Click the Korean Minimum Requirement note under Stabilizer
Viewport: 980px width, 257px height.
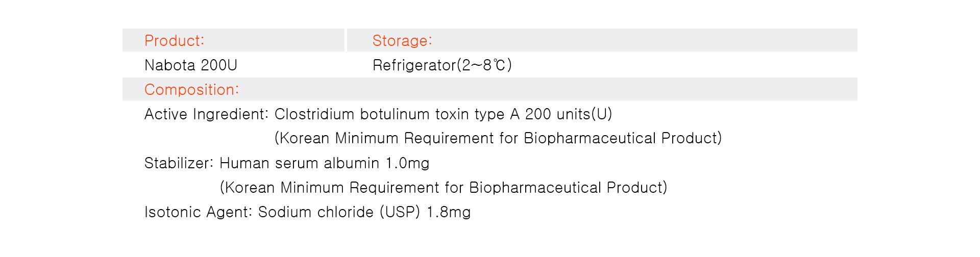[443, 188]
